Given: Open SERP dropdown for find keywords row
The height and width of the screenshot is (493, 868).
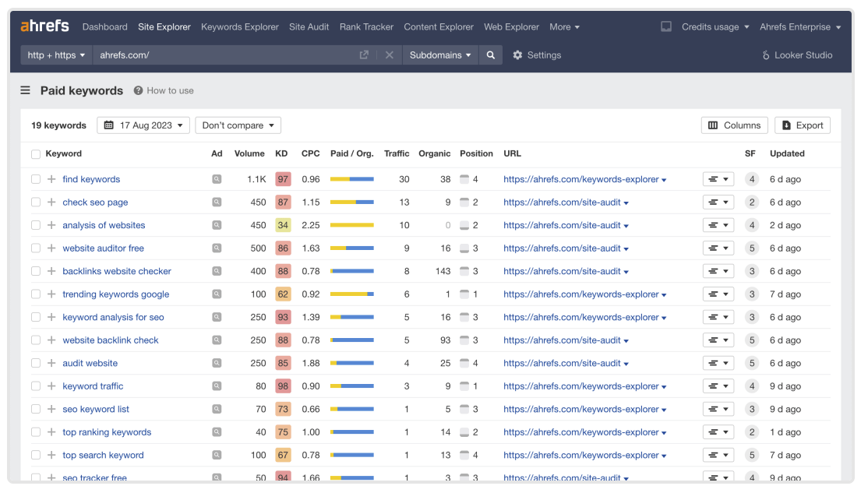Looking at the screenshot, I should tap(718, 179).
